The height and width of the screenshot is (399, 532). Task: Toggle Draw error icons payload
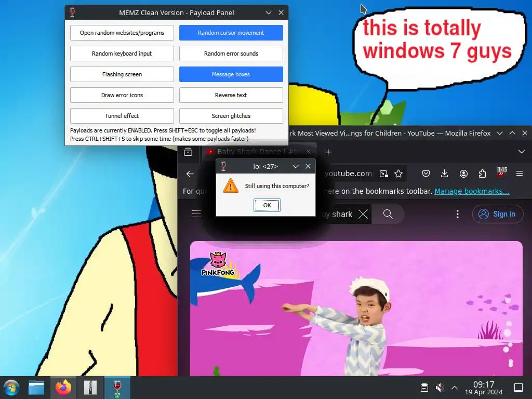tap(122, 95)
